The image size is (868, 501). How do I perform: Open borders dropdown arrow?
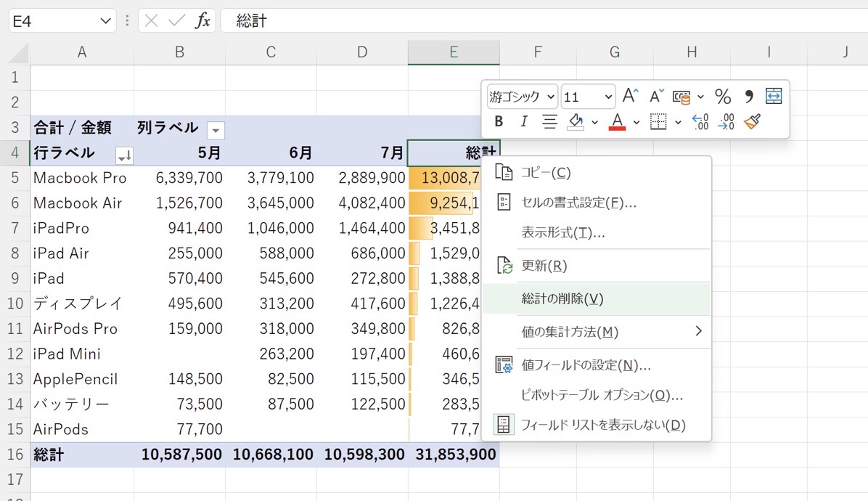(678, 122)
